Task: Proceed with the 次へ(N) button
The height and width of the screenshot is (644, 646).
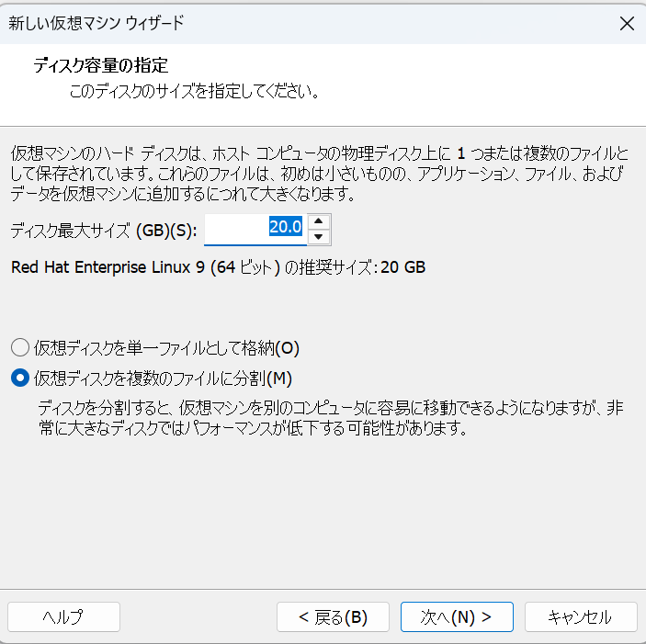Action: [x=456, y=617]
